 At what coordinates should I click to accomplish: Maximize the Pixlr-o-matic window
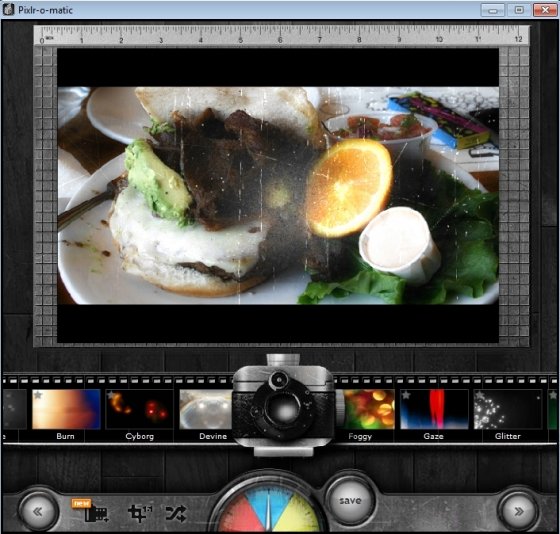pyautogui.click(x=519, y=10)
